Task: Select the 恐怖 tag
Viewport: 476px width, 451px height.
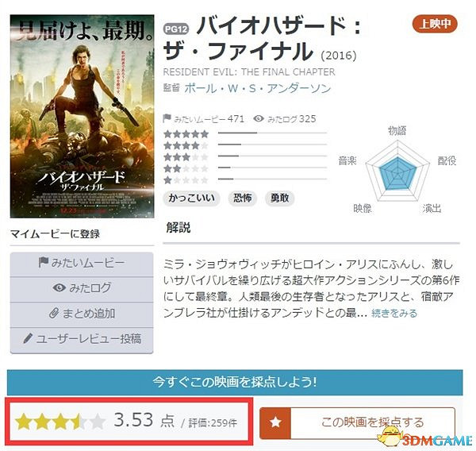Action: coord(243,199)
